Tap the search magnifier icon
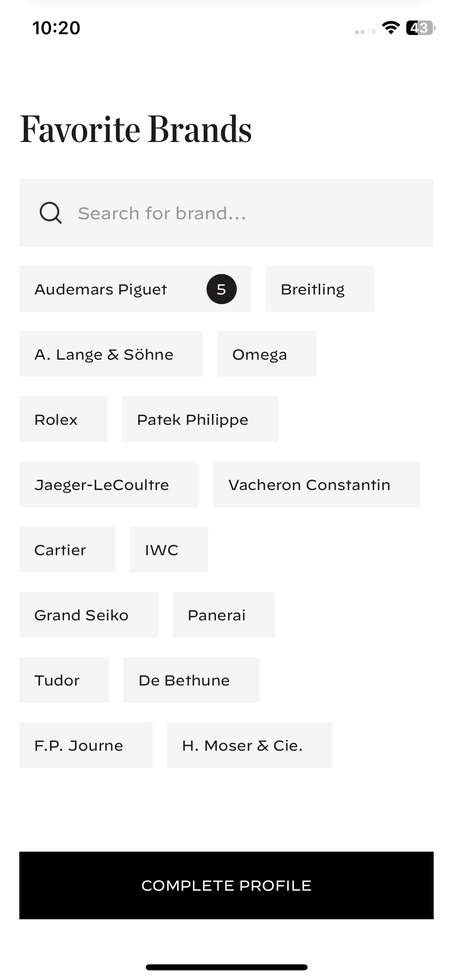 coord(50,213)
